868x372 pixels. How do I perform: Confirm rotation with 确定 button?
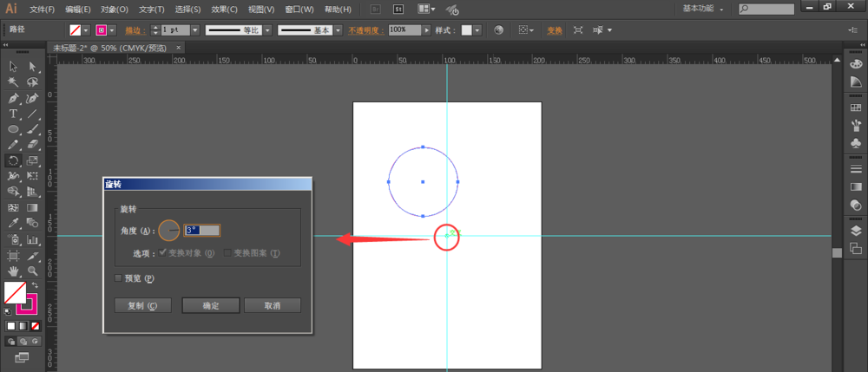coord(211,306)
